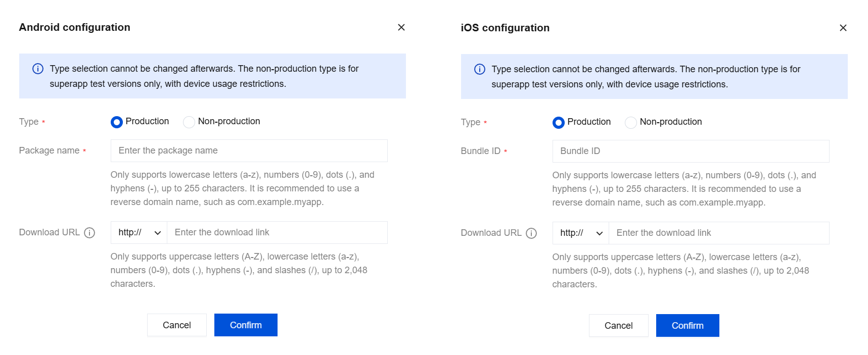Click the Android download link field
868x355 pixels.
277,233
